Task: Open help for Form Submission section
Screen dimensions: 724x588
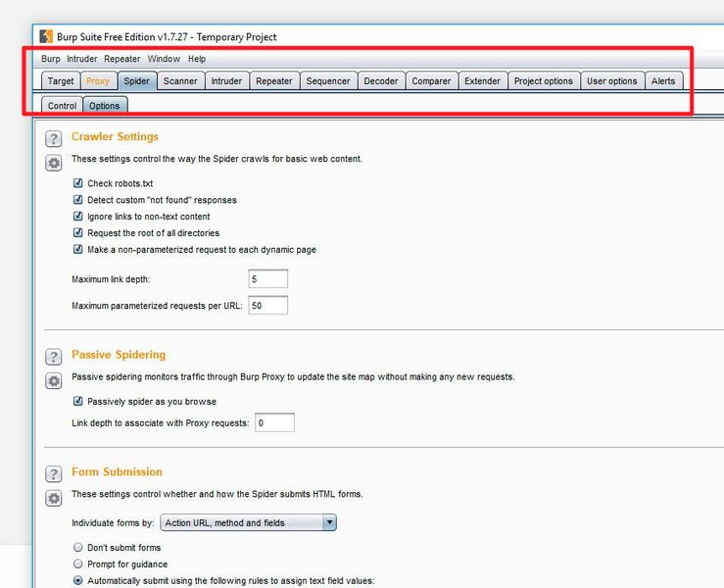Action: point(54,474)
